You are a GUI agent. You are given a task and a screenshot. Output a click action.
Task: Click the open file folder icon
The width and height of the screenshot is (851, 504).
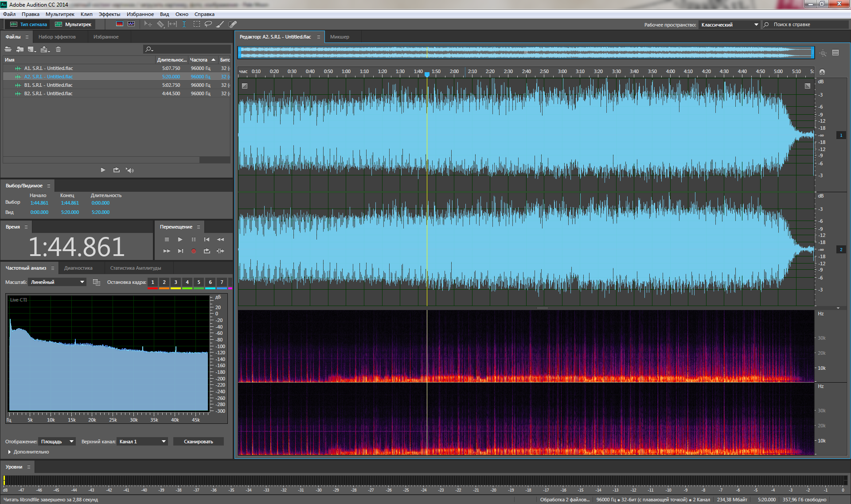click(8, 49)
